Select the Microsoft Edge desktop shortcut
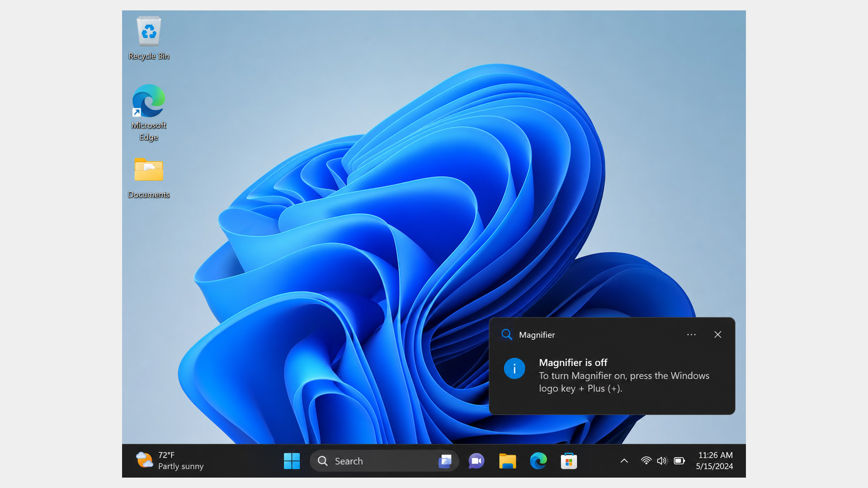868x488 pixels. tap(149, 113)
